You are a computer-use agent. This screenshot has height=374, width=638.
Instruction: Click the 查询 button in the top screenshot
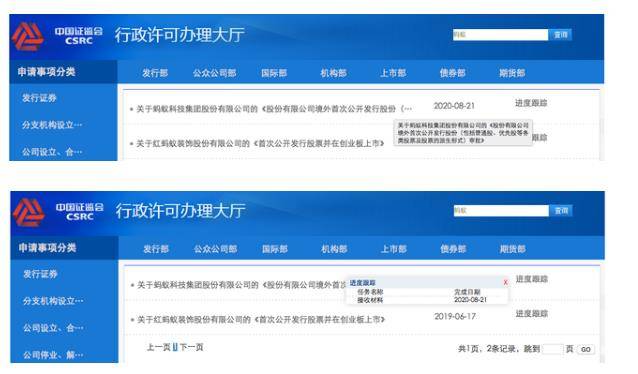560,35
